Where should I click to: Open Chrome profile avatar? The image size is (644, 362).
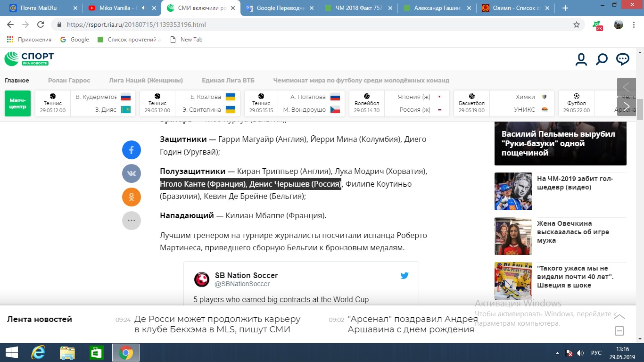point(619,25)
